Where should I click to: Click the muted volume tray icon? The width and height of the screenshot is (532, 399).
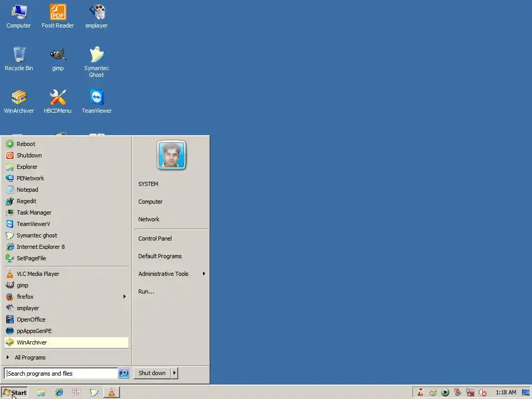[483, 393]
